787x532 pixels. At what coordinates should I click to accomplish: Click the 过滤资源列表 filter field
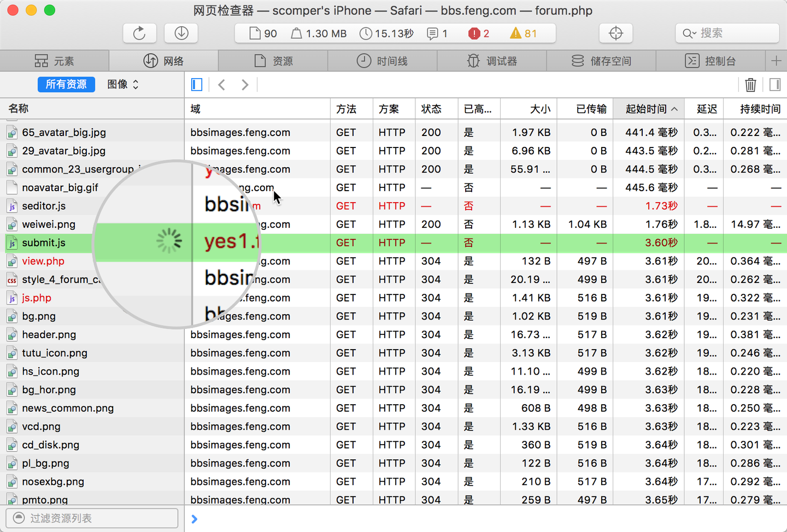[x=92, y=518]
